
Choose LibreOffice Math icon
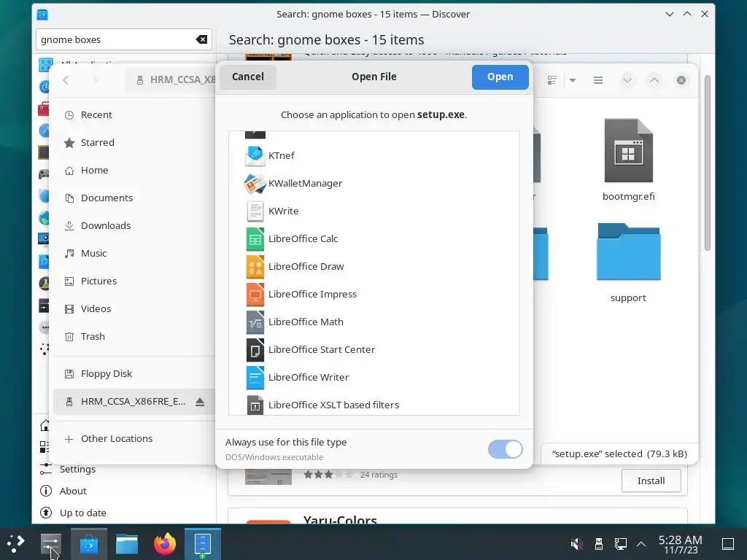coord(255,322)
